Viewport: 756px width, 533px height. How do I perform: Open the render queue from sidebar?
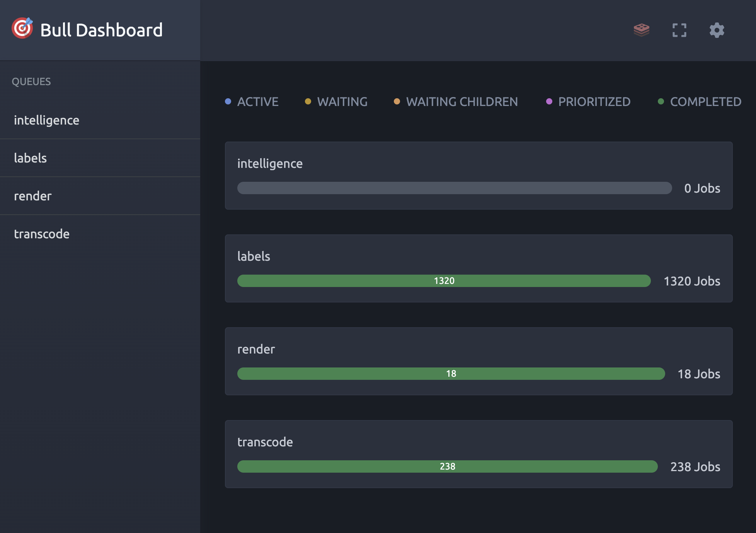(x=32, y=196)
